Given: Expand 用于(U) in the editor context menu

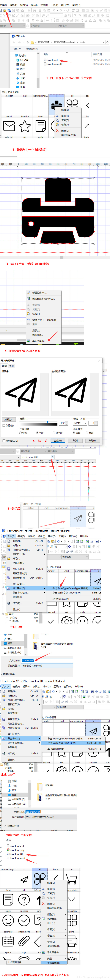Looking at the screenshot, I should 36,330.
